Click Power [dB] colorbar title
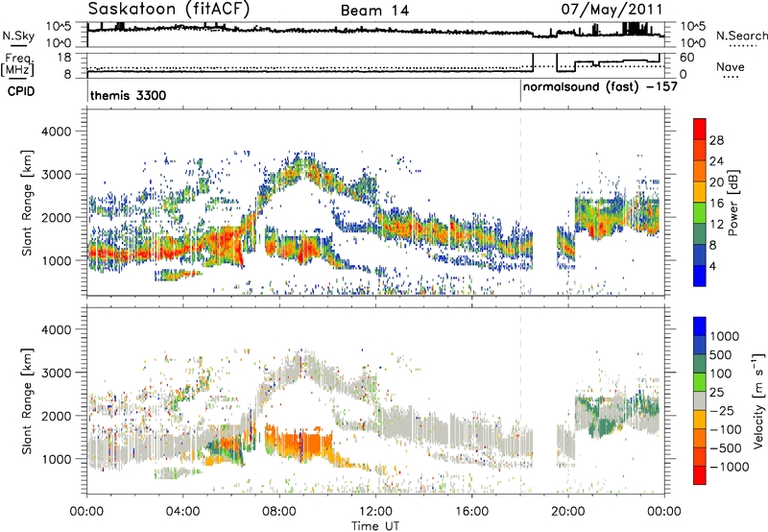The width and height of the screenshot is (768, 532). coord(732,203)
